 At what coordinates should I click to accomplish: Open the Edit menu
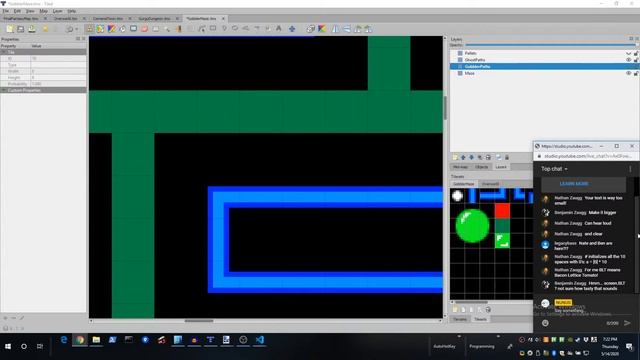(17, 11)
